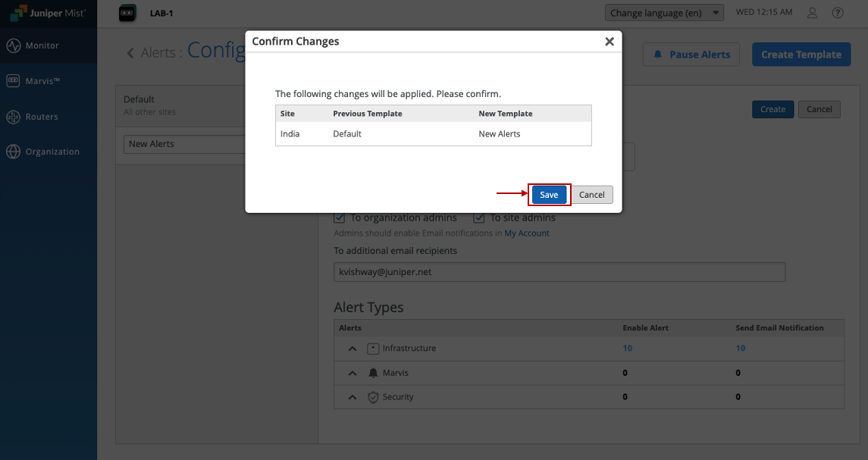The image size is (868, 460).
Task: Collapse the Infrastructure alerts row
Action: click(x=353, y=349)
